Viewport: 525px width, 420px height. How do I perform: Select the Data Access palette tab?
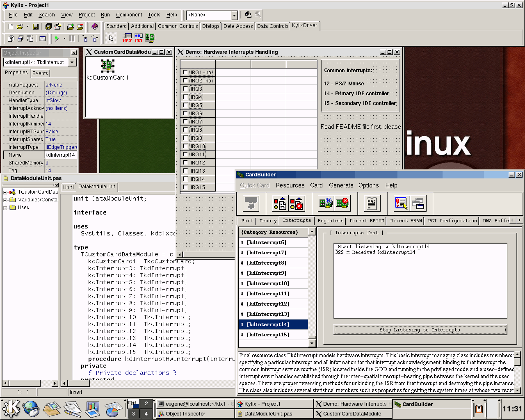[238, 26]
